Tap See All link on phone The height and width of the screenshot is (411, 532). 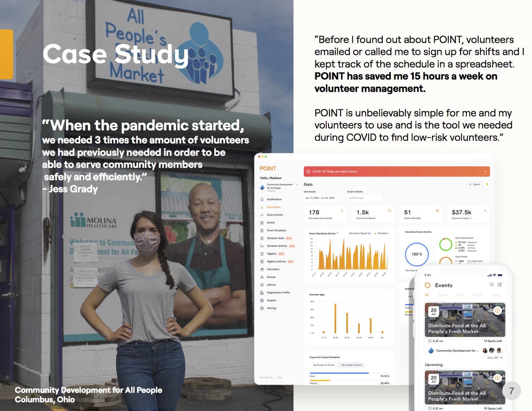tap(495, 358)
